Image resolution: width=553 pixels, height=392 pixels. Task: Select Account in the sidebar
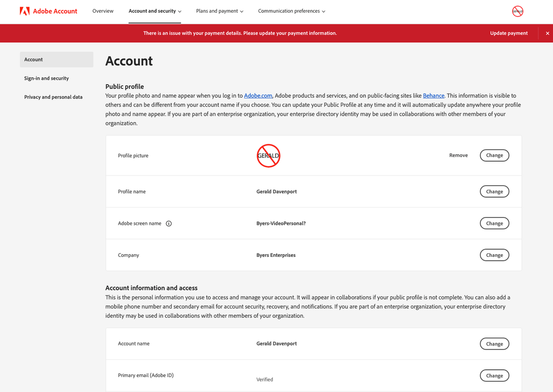click(56, 60)
